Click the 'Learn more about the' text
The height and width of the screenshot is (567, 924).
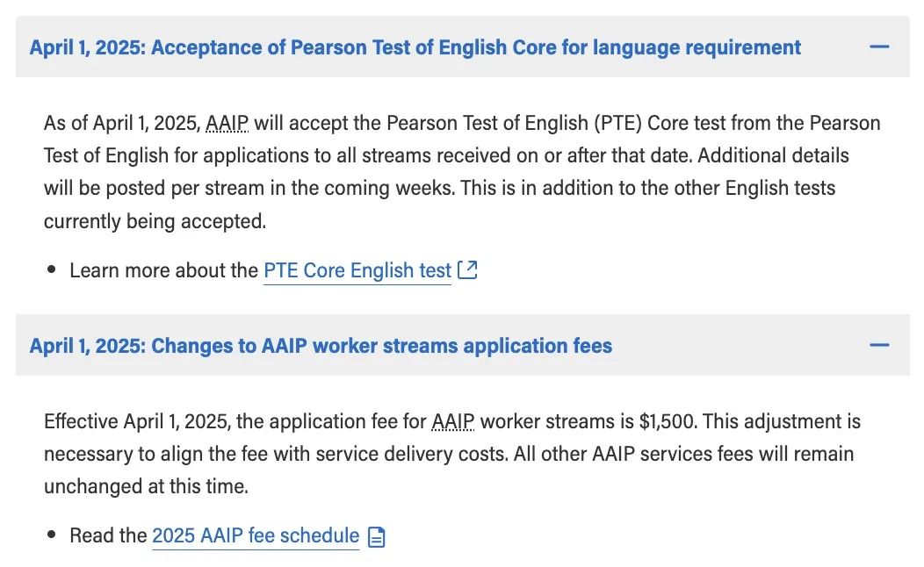coord(164,270)
